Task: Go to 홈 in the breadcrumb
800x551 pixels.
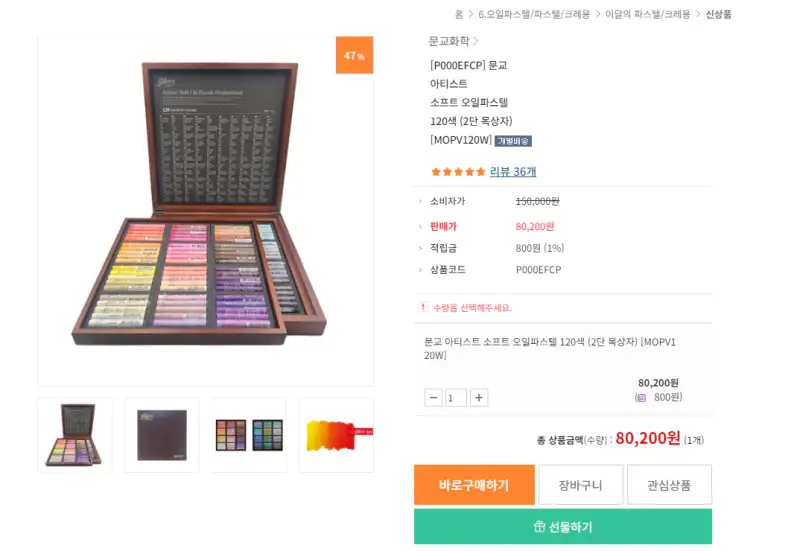Action: (x=459, y=14)
